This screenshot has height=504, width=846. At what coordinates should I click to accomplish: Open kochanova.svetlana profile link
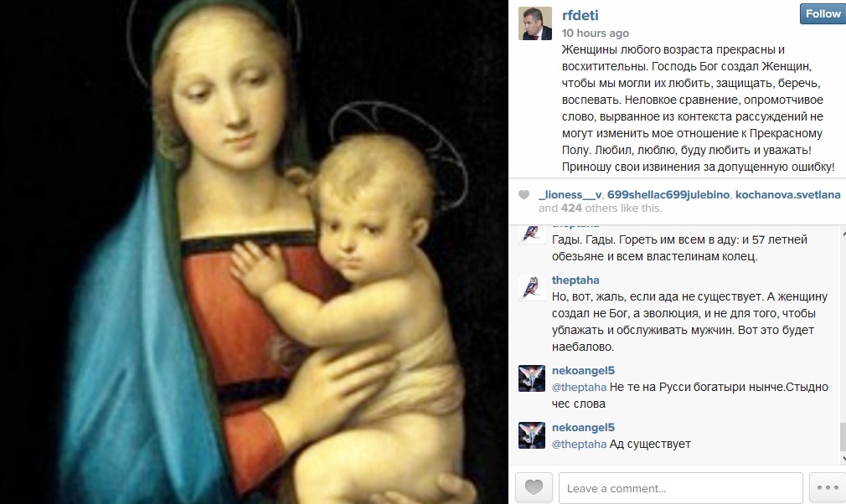[787, 194]
